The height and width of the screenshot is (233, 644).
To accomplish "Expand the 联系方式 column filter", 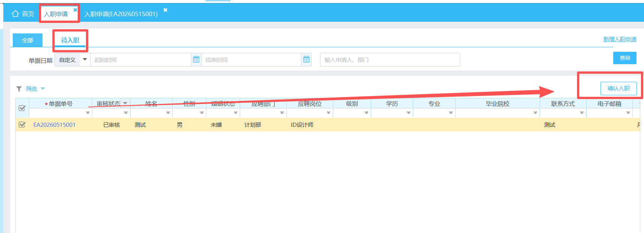I will [582, 113].
